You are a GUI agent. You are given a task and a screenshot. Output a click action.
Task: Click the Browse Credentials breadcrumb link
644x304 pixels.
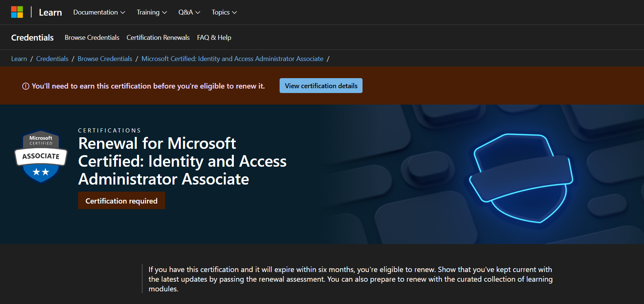(105, 59)
